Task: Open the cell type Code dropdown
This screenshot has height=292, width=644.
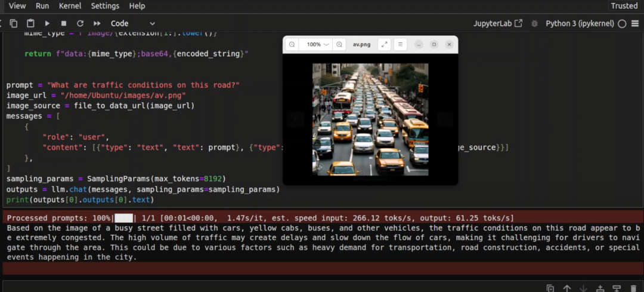Action: pyautogui.click(x=132, y=23)
